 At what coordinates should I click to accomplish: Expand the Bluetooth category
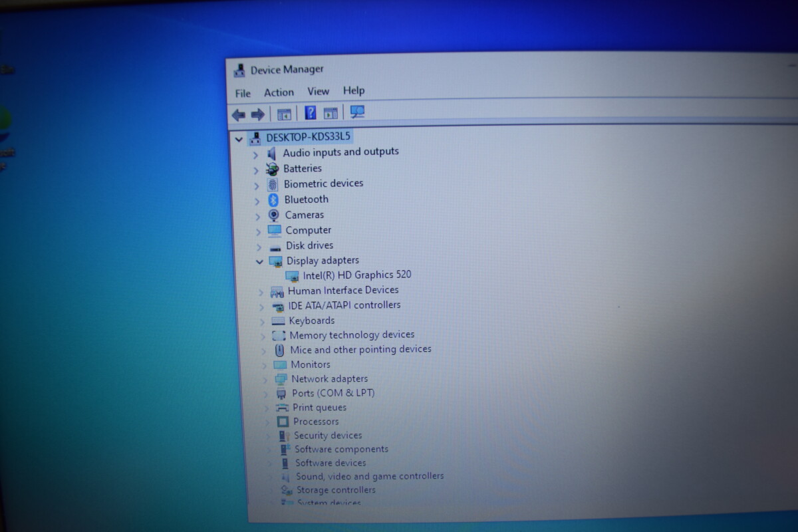pos(257,201)
